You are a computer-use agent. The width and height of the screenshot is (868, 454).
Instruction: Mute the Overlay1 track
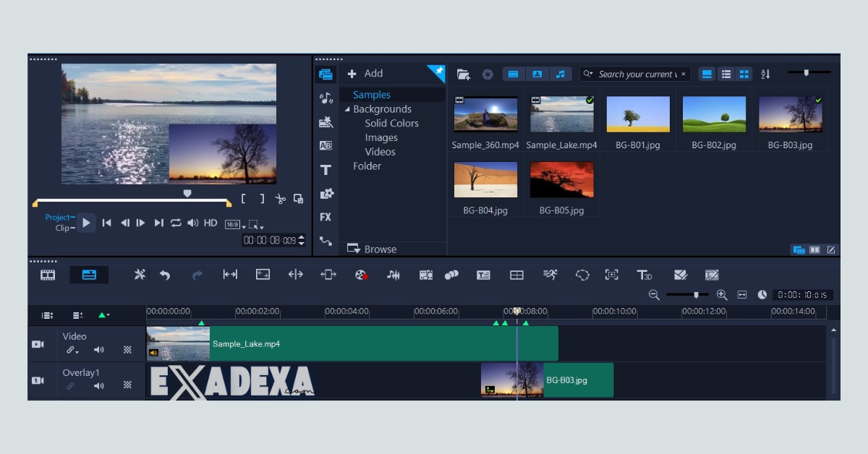point(99,385)
